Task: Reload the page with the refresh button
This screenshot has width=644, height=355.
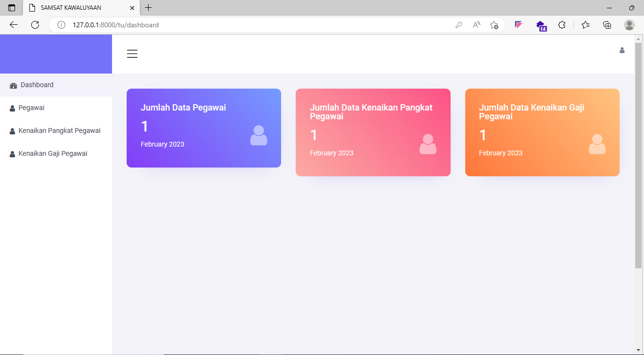Action: click(35, 25)
